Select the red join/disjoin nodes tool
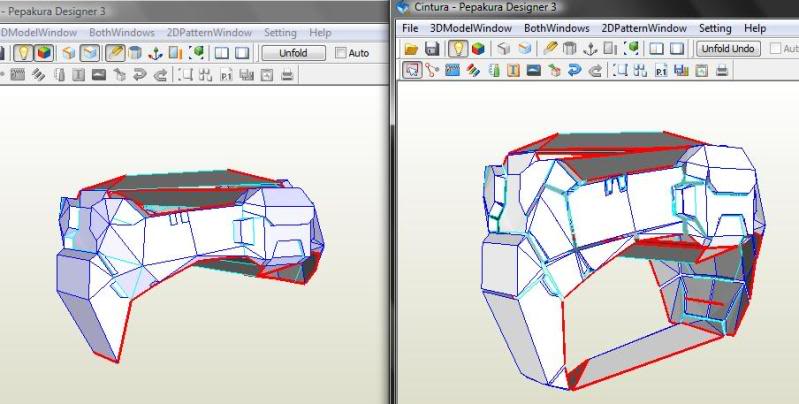Screen dimensions: 799x404 click(x=432, y=70)
